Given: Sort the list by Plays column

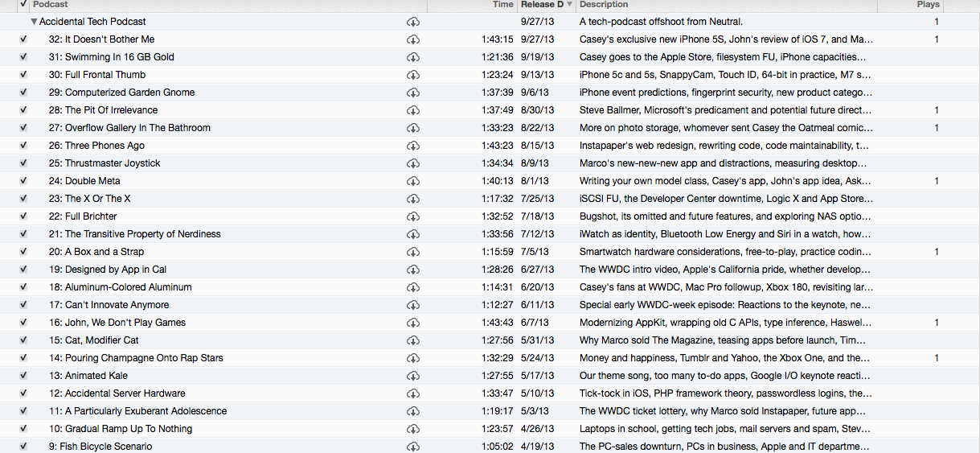Looking at the screenshot, I should click(x=927, y=5).
